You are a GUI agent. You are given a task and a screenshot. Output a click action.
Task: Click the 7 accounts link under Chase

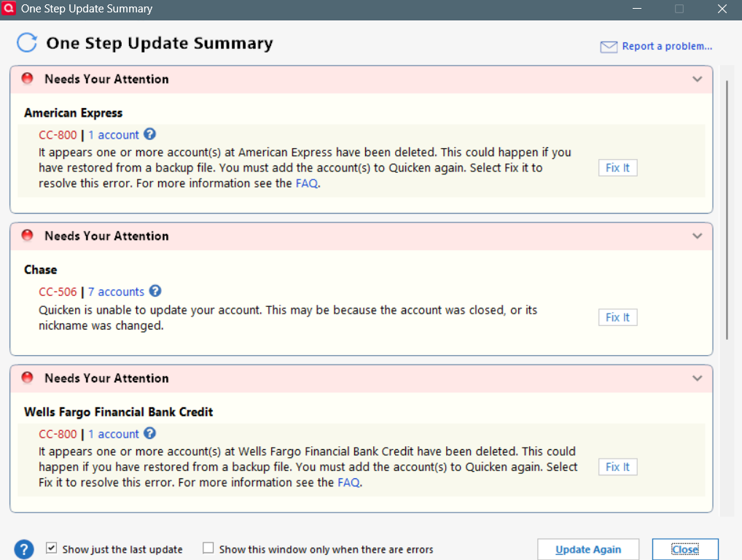(x=116, y=292)
